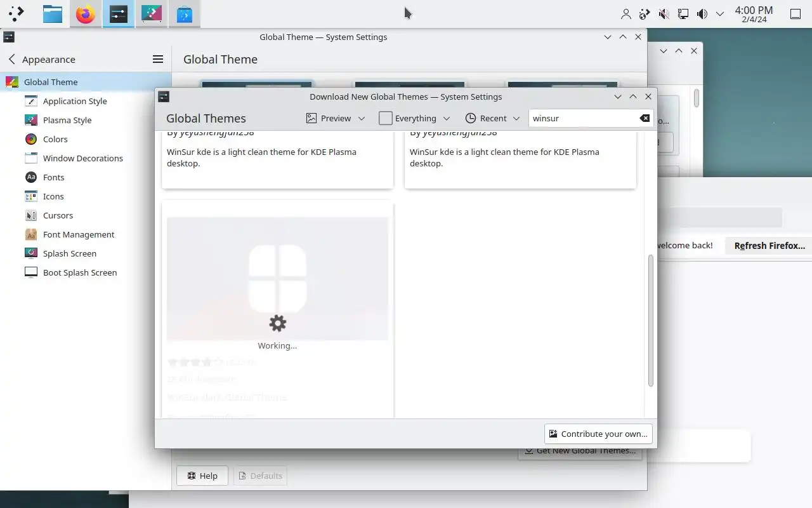812x508 pixels.
Task: Click the Font Management sidebar icon
Action: point(31,234)
